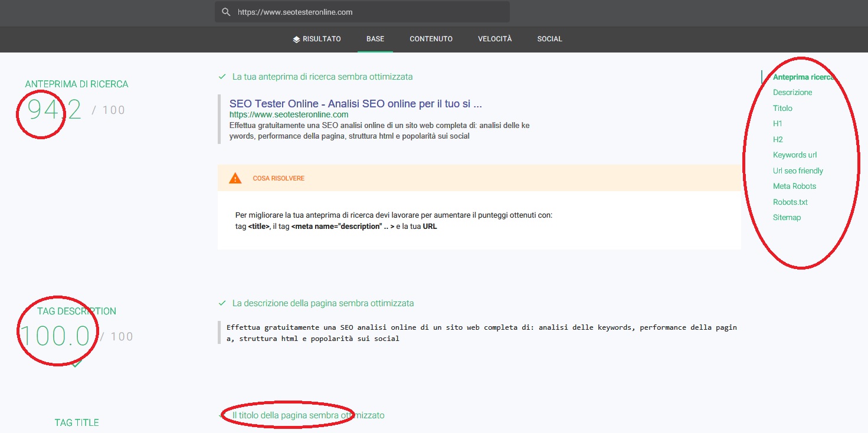Click the monospace meta description text block
This screenshot has width=868, height=433.
click(x=482, y=333)
